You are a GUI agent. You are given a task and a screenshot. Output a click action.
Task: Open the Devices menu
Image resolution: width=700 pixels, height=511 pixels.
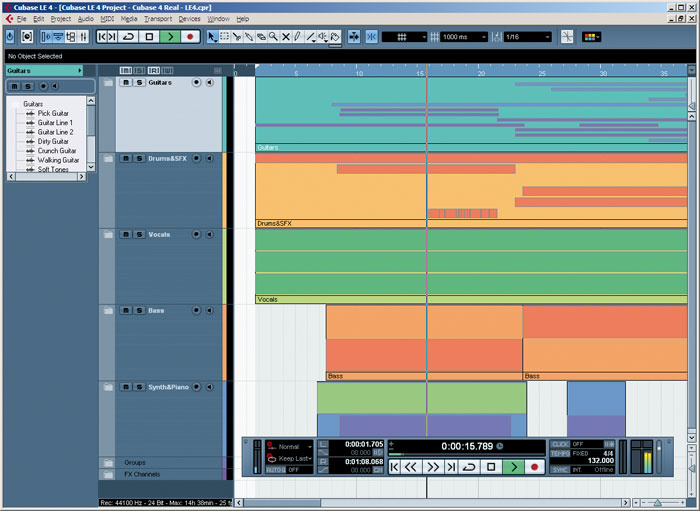coord(189,19)
